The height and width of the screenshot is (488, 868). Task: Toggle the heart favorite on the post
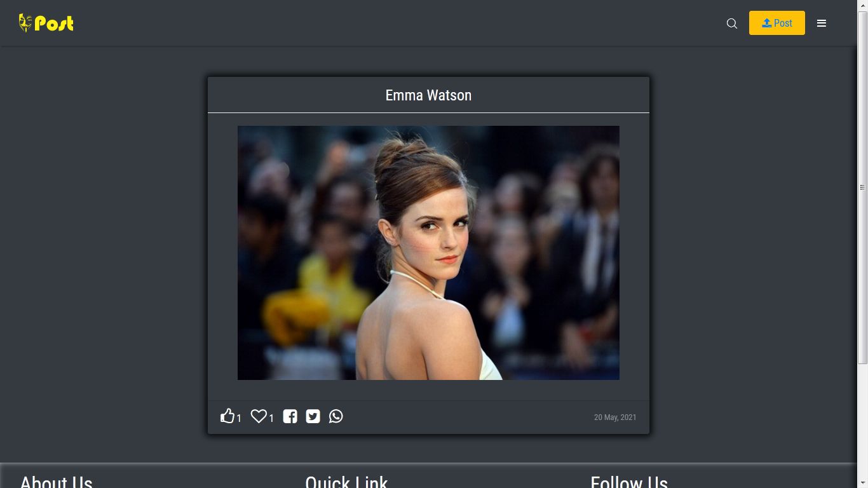click(x=258, y=416)
